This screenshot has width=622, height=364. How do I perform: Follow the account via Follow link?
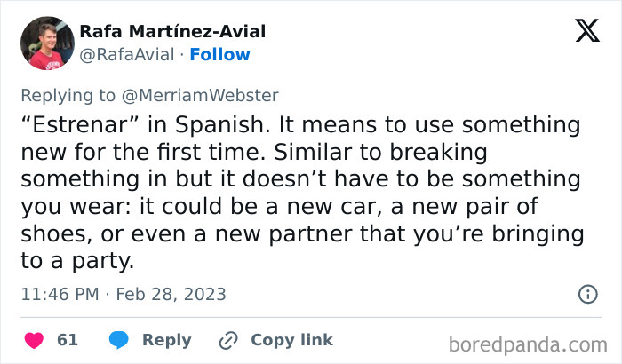pyautogui.click(x=221, y=55)
